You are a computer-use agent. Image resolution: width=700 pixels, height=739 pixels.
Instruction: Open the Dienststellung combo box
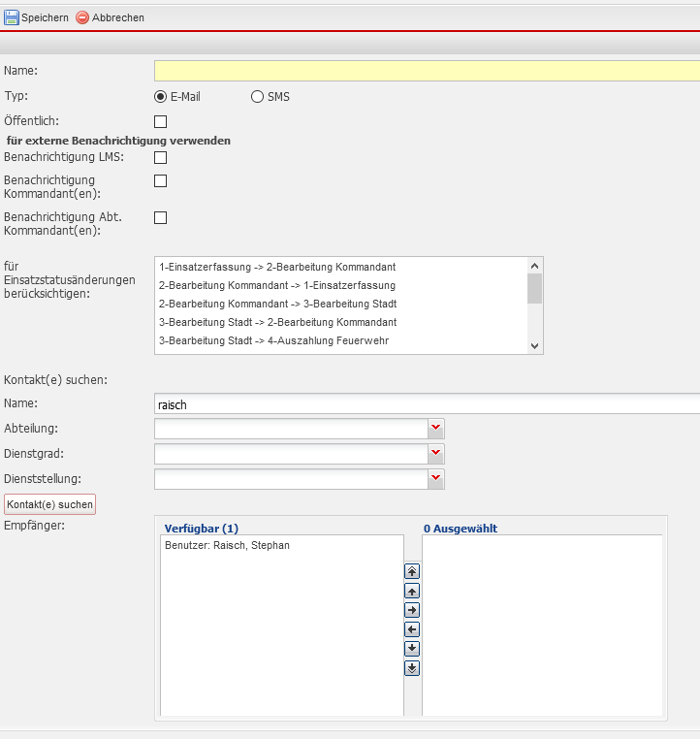click(x=435, y=478)
